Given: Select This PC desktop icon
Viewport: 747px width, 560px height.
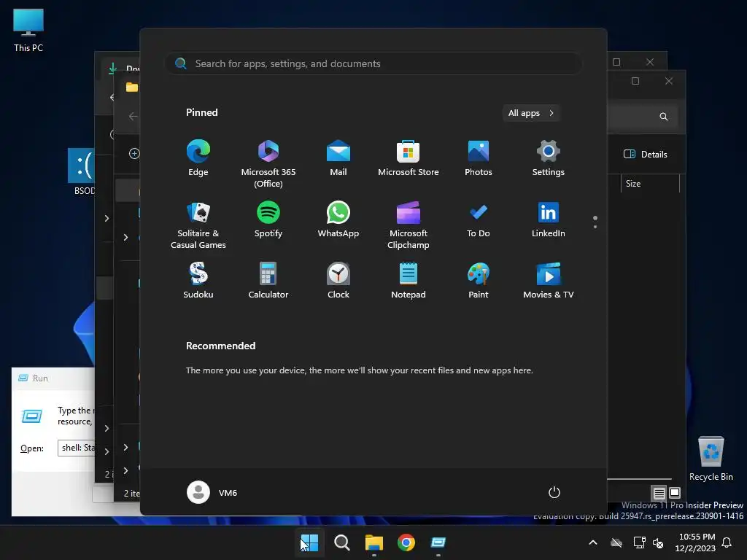Looking at the screenshot, I should click(x=28, y=31).
